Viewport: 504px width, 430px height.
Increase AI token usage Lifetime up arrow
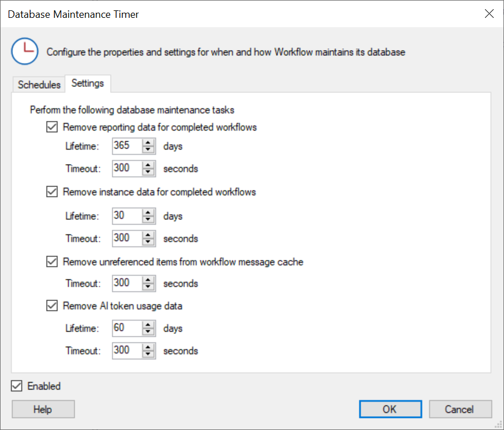point(149,325)
